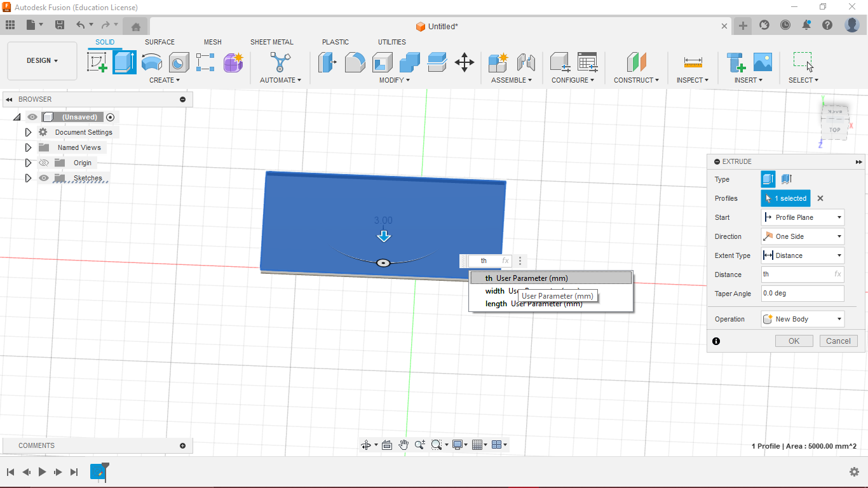Screen dimensions: 868x488
Task: Open the Data Panel grid icon
Action: click(x=10, y=25)
